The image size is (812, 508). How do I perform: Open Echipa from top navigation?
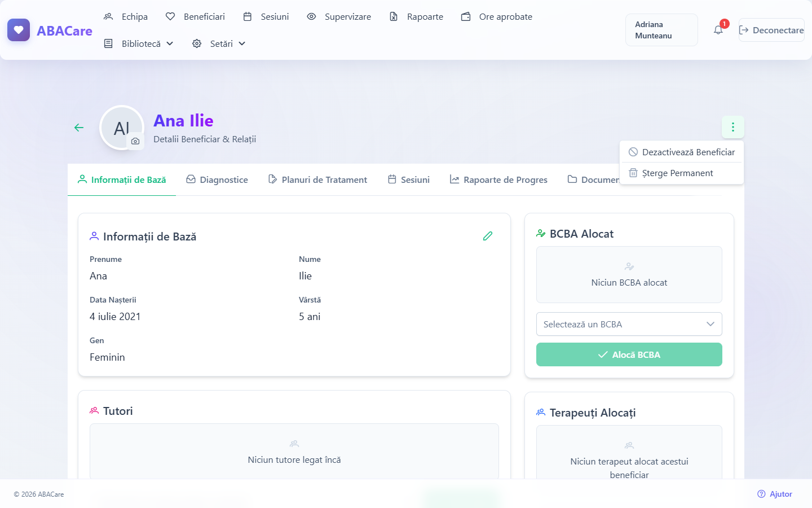click(x=125, y=16)
